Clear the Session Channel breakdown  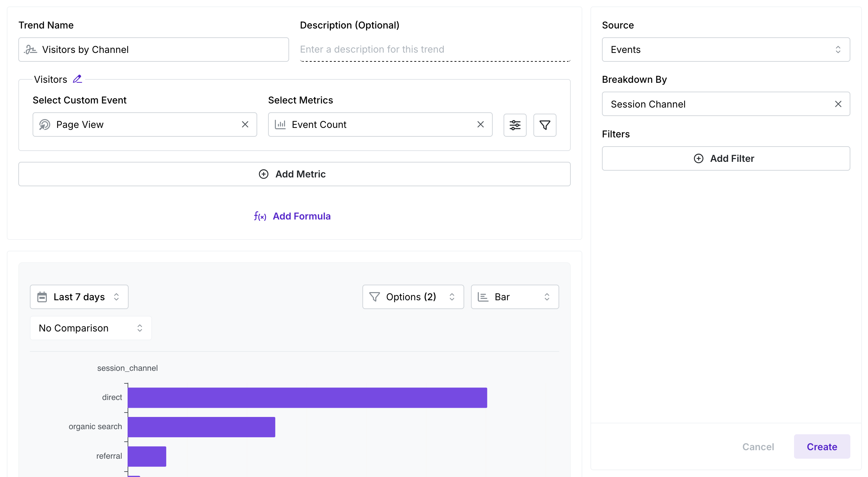(x=838, y=104)
